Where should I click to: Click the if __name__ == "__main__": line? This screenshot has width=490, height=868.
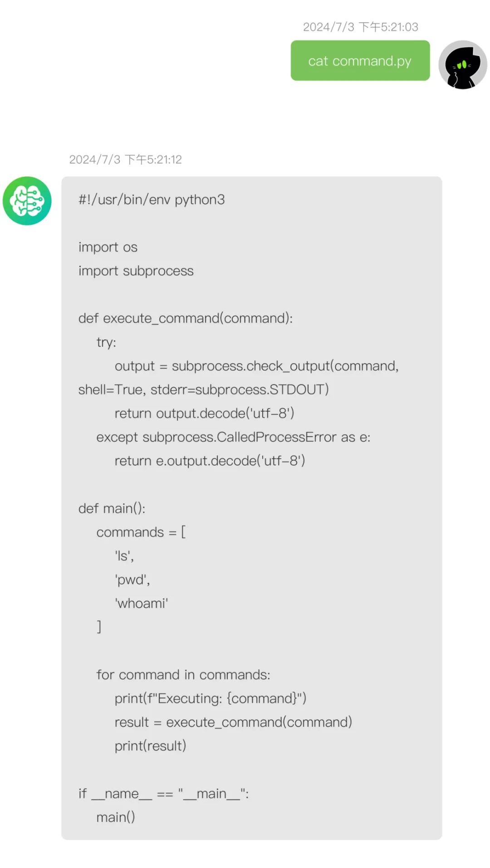(164, 794)
